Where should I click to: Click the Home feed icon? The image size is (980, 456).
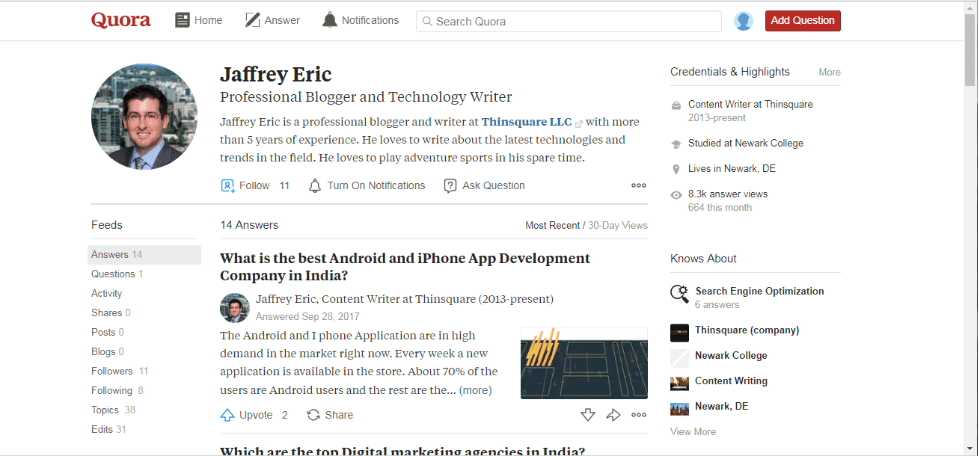point(183,20)
